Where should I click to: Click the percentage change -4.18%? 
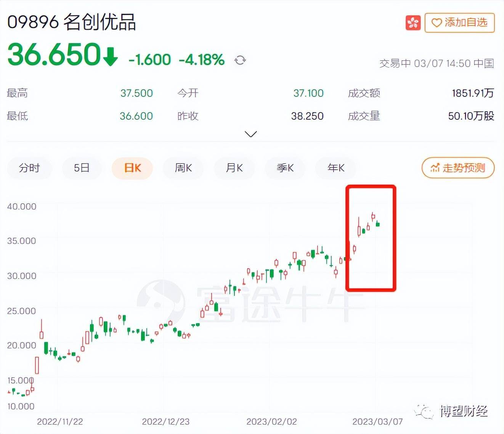click(x=202, y=59)
